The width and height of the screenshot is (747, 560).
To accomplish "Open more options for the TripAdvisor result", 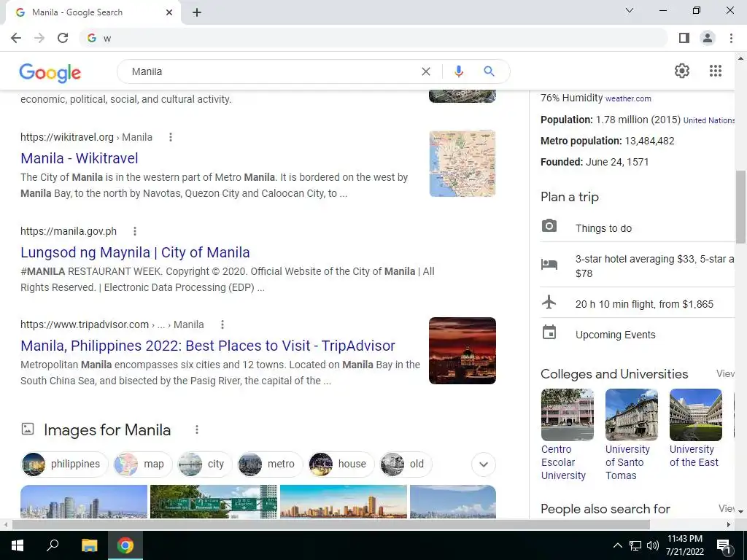I will click(222, 324).
